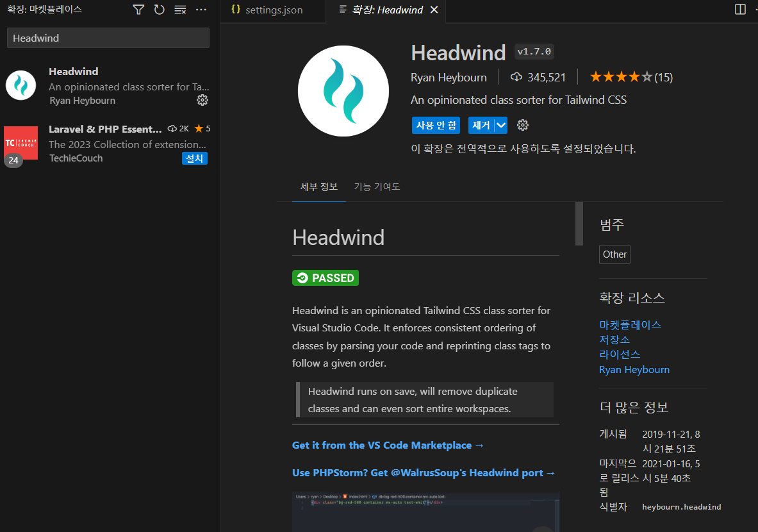Image resolution: width=758 pixels, height=532 pixels.
Task: Open the manage gear beside 제거 button
Action: (523, 125)
